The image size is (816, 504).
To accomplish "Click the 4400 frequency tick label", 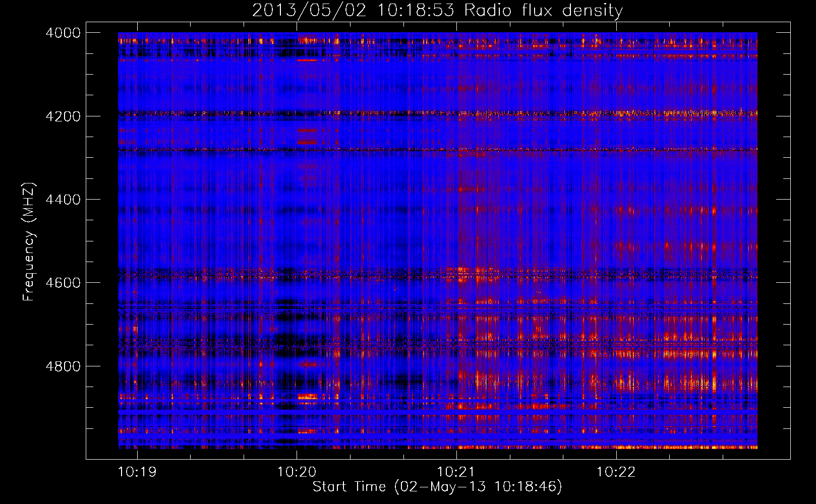I will pos(63,200).
